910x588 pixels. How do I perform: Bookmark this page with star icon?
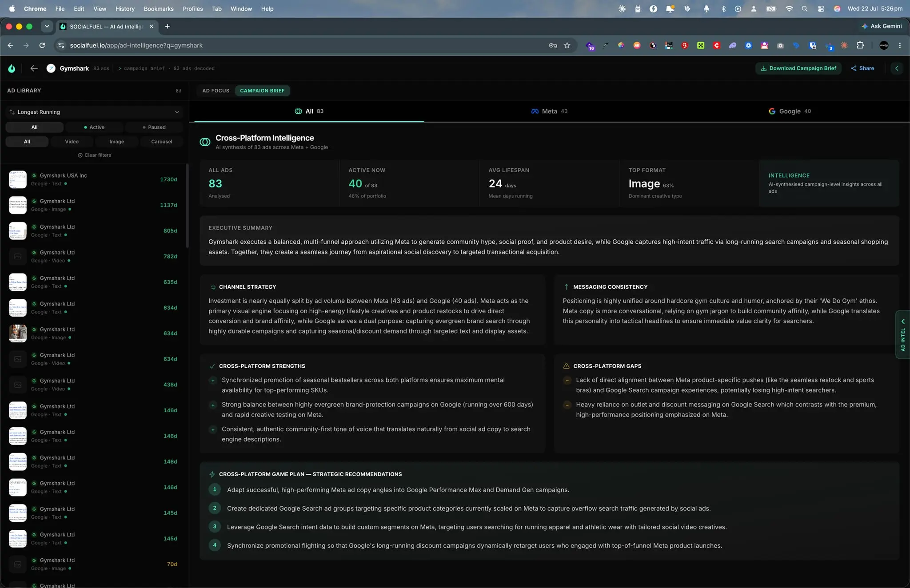click(x=567, y=45)
